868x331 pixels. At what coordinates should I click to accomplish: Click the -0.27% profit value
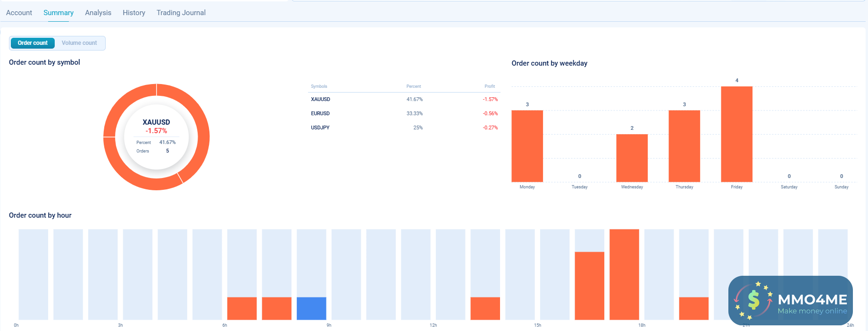click(490, 127)
